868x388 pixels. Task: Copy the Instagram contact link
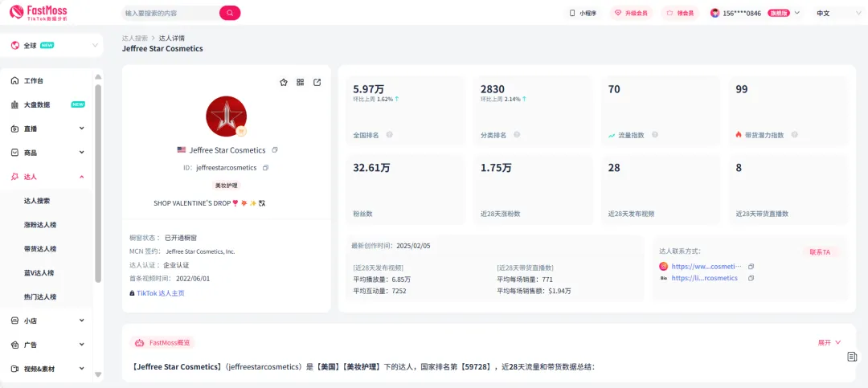(x=751, y=266)
